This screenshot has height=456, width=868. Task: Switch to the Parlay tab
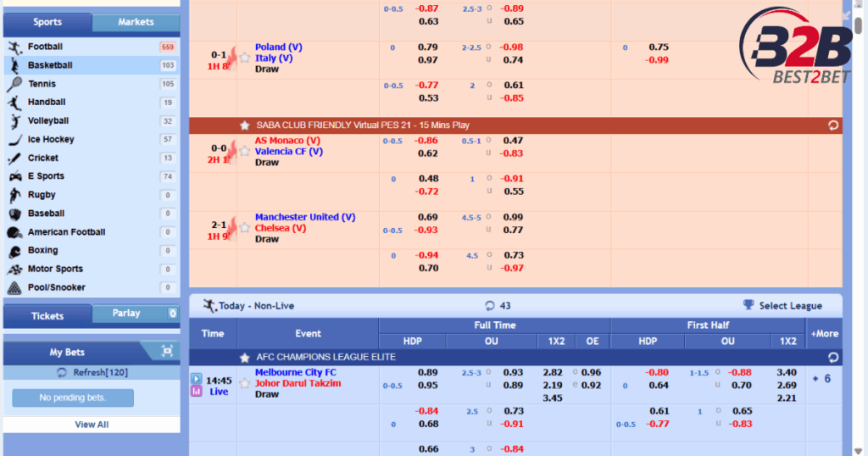[127, 314]
